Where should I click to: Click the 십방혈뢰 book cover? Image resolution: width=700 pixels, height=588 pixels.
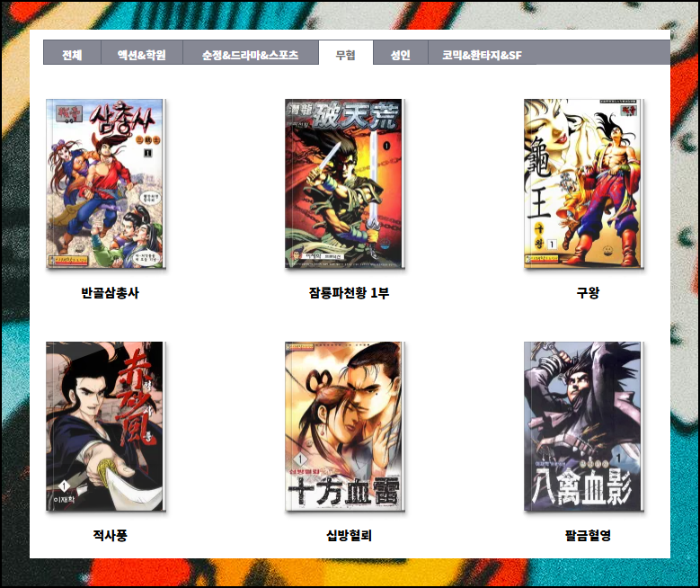click(x=345, y=426)
